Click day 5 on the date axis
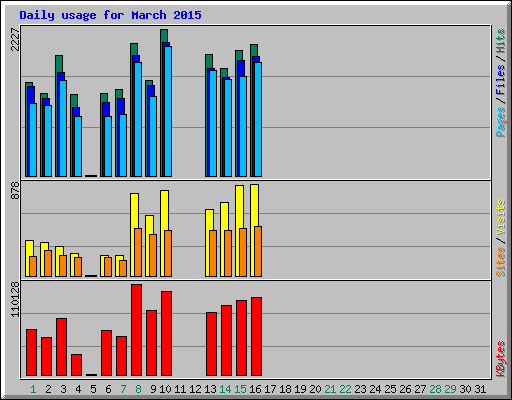The image size is (512, 400). point(93,389)
